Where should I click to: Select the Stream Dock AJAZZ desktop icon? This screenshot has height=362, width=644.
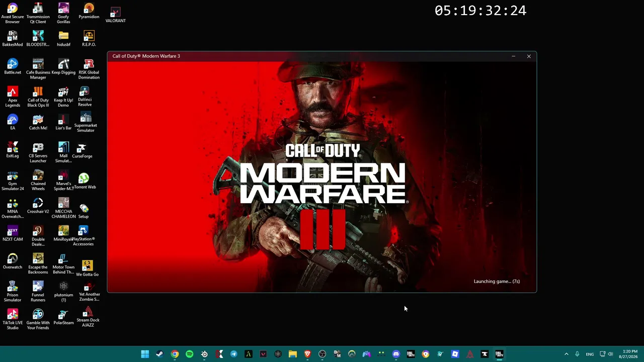[x=88, y=317]
